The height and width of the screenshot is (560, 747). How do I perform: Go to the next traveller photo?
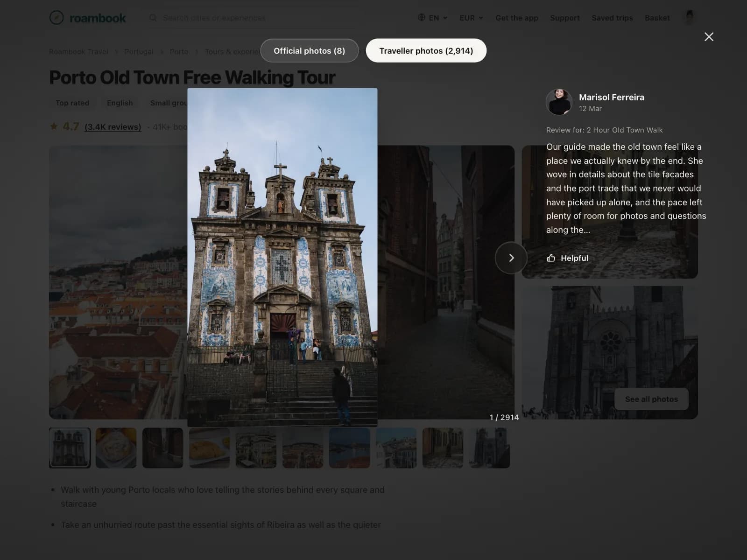(511, 258)
